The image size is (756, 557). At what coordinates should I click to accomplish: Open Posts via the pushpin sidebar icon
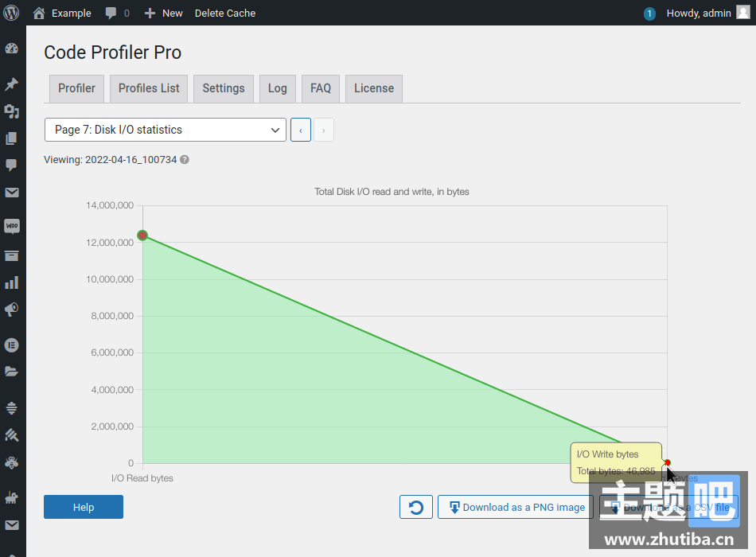point(12,84)
